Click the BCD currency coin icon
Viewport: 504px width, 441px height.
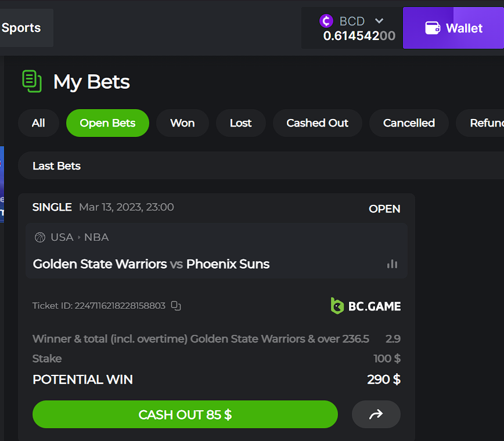coord(326,21)
